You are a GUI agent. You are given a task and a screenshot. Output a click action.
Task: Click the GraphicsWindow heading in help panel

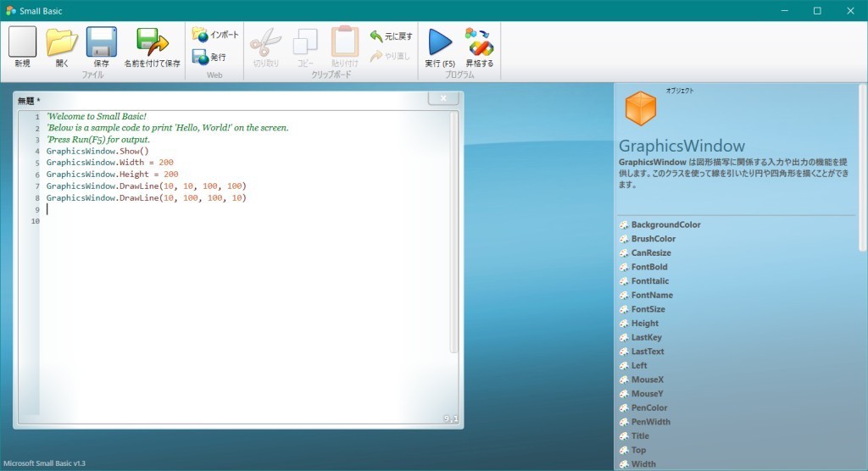click(682, 146)
